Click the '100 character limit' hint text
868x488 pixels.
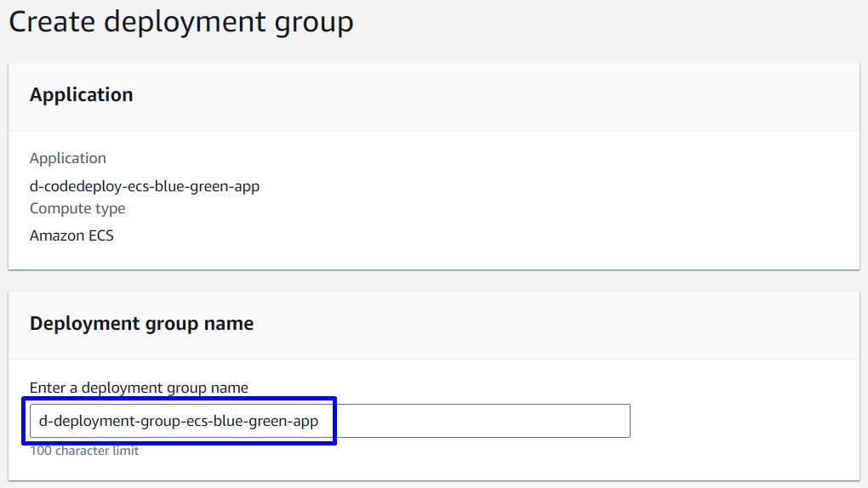coord(84,451)
